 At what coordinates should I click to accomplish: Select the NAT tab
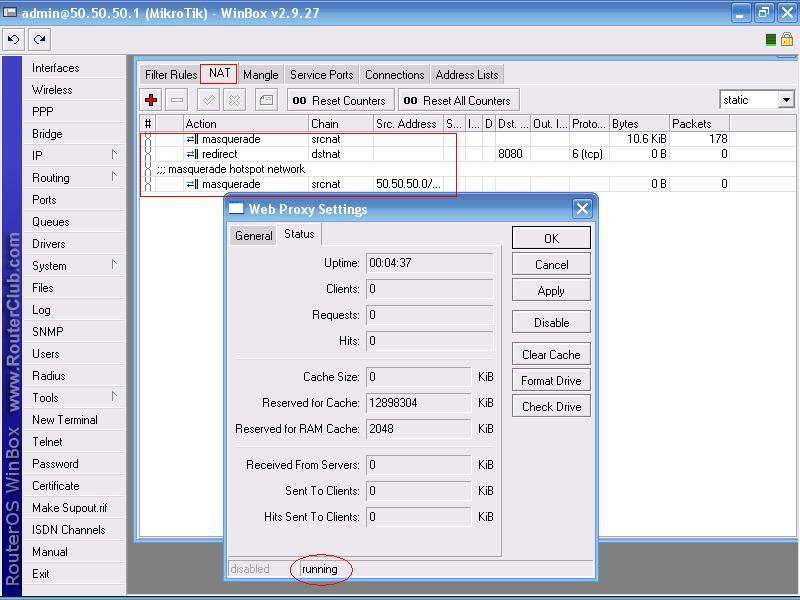(219, 73)
